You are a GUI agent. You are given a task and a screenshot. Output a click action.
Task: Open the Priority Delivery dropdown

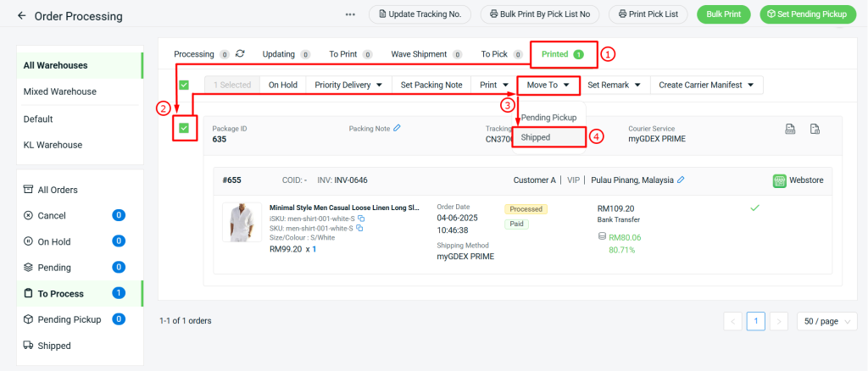[x=348, y=86]
